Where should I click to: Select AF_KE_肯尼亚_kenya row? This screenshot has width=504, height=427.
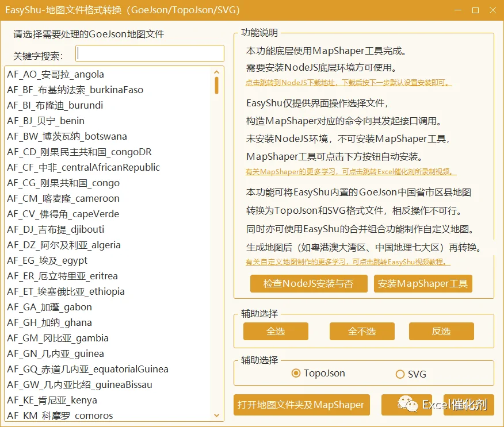[109, 400]
